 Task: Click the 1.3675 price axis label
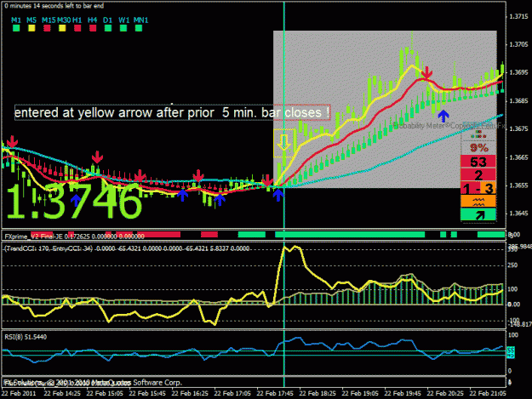click(x=518, y=128)
